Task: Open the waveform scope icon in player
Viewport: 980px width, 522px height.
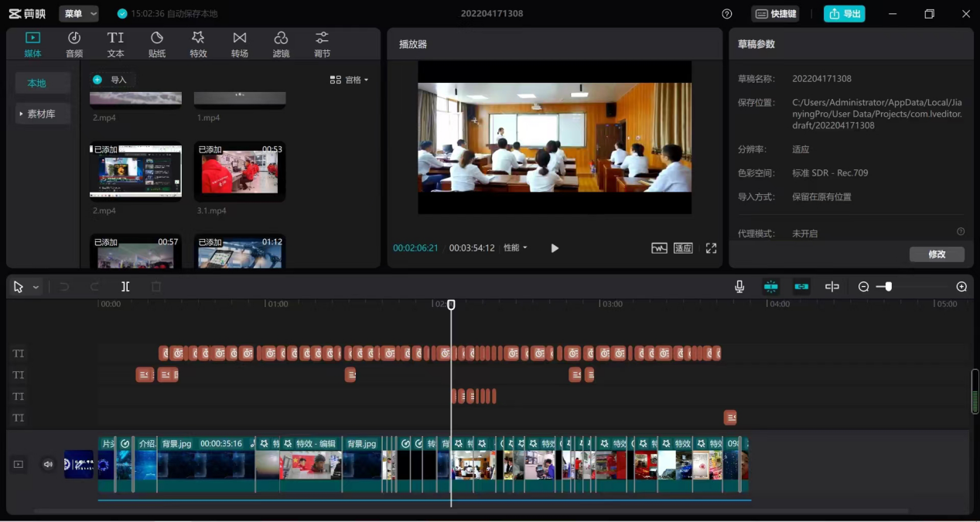Action: 659,248
